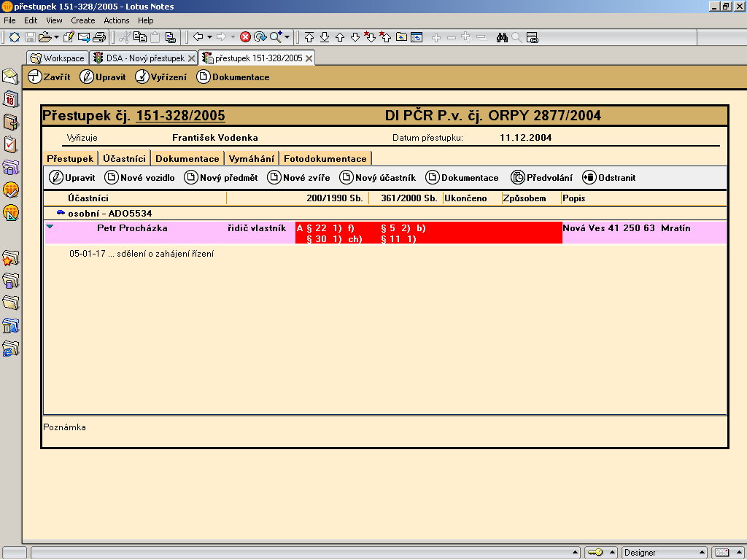Open the Help menu
The width and height of the screenshot is (747, 560).
(145, 20)
